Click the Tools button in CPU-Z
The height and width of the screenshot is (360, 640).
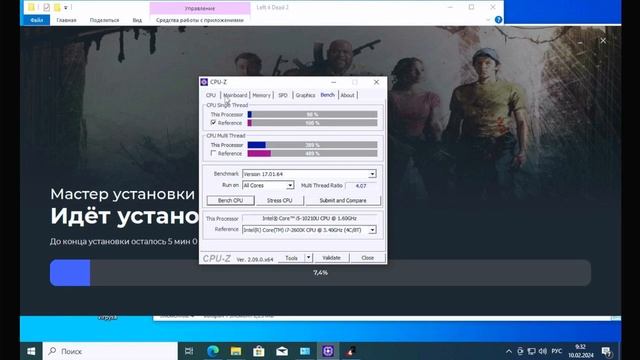pos(291,258)
